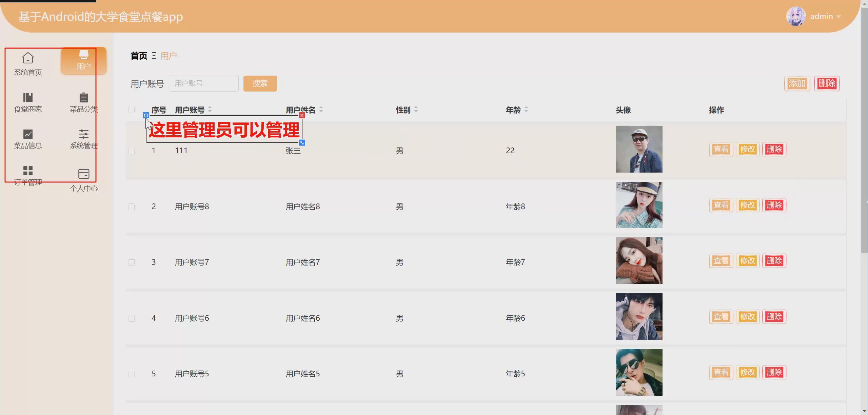868x415 pixels.
Task: Click the 用户姓名6 cell text
Action: point(303,318)
